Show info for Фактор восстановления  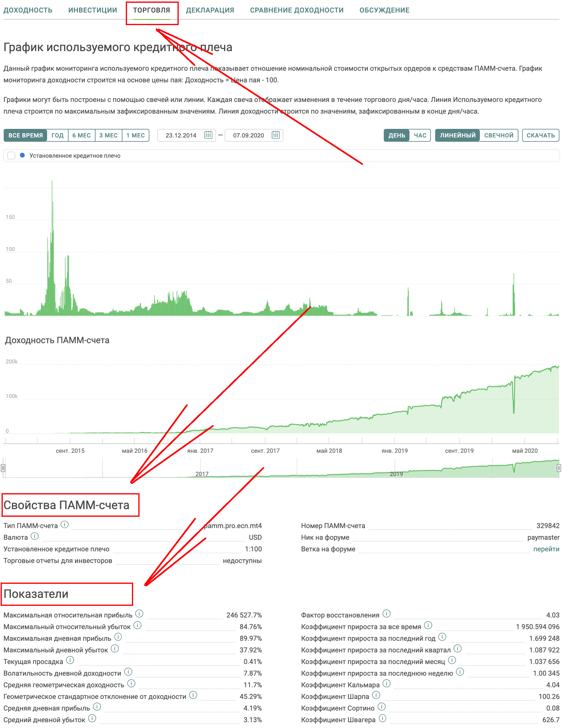point(387,614)
